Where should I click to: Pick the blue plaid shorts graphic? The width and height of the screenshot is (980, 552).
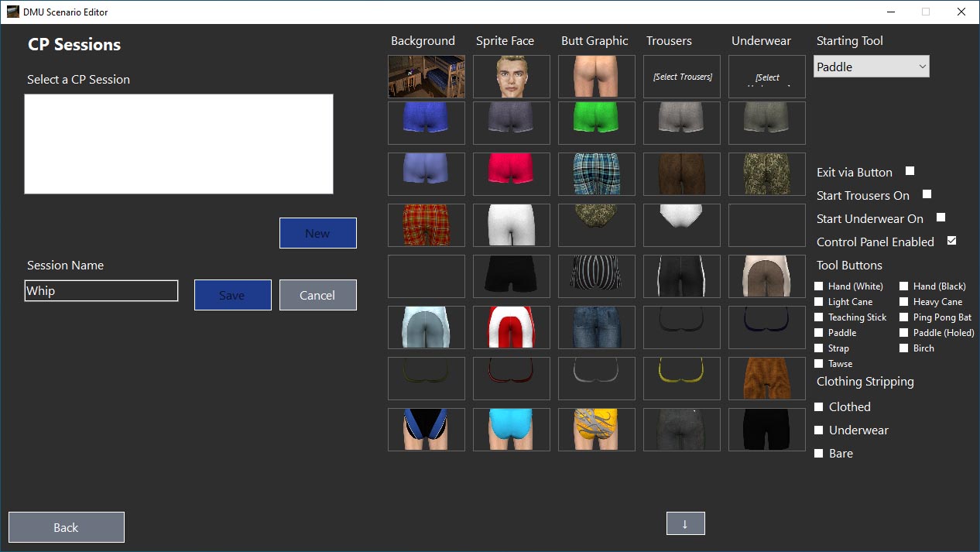pyautogui.click(x=597, y=173)
